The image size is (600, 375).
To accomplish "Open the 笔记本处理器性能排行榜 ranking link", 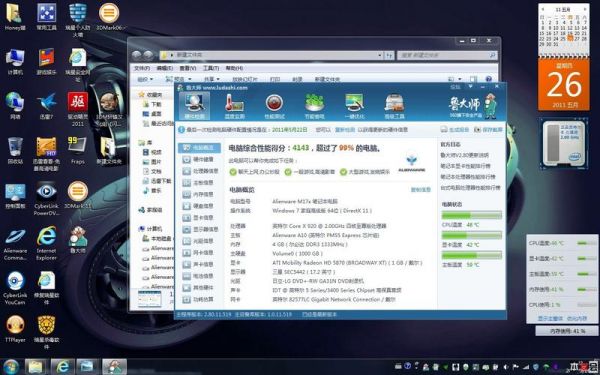I will [x=468, y=177].
